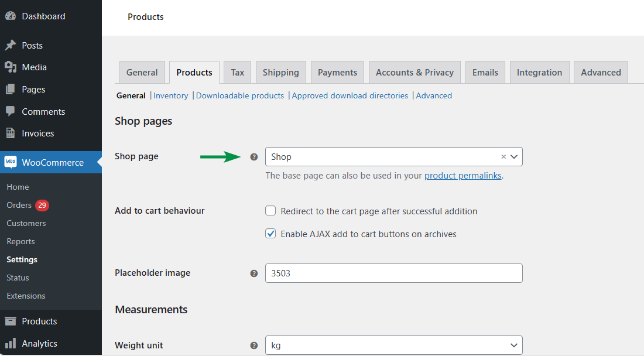
Task: Open the Advanced settings tab
Action: click(x=601, y=72)
